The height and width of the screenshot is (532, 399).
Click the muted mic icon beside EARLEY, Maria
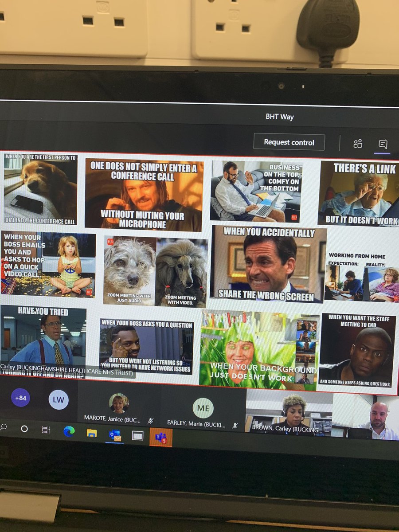(x=235, y=426)
